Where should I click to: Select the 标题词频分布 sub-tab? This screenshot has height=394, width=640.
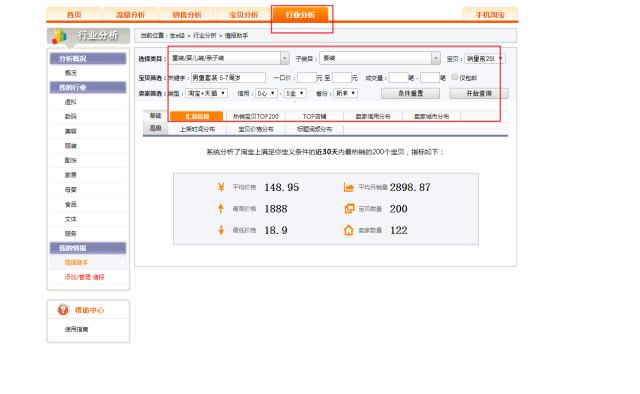coord(314,129)
